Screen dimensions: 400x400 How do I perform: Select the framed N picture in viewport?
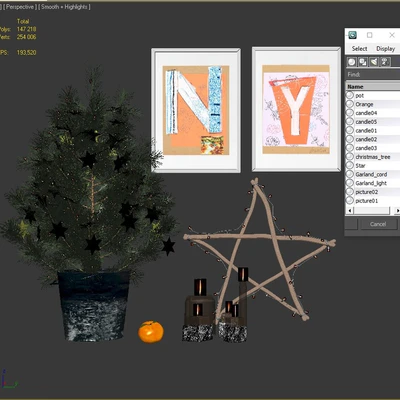pos(196,110)
